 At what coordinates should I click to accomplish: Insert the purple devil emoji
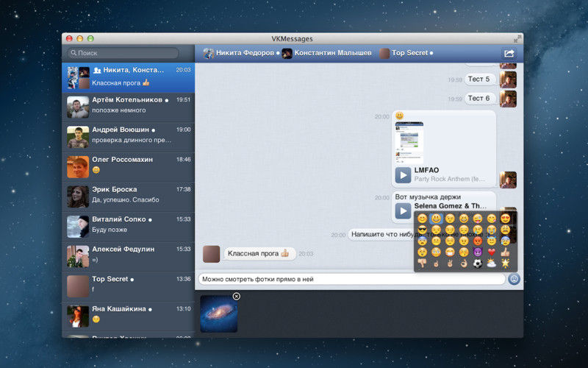pyautogui.click(x=477, y=252)
